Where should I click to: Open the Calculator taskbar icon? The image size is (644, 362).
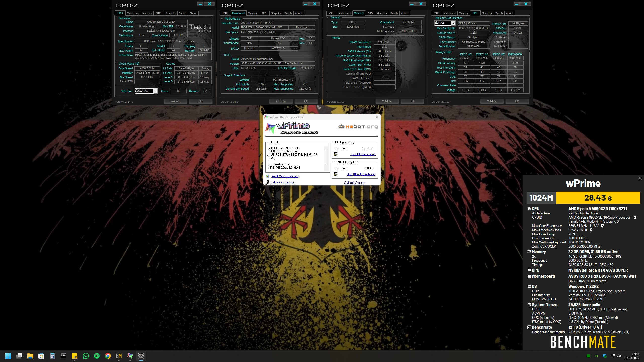click(53, 356)
